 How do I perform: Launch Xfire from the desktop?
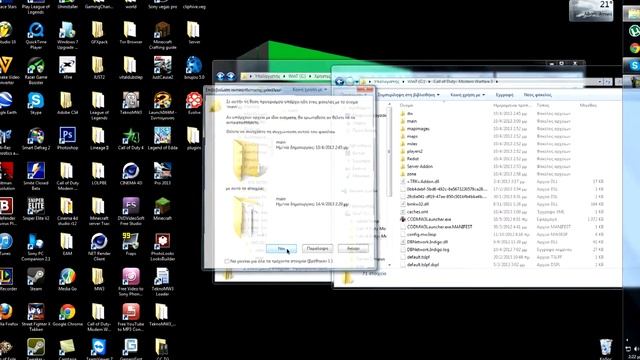coord(67,68)
